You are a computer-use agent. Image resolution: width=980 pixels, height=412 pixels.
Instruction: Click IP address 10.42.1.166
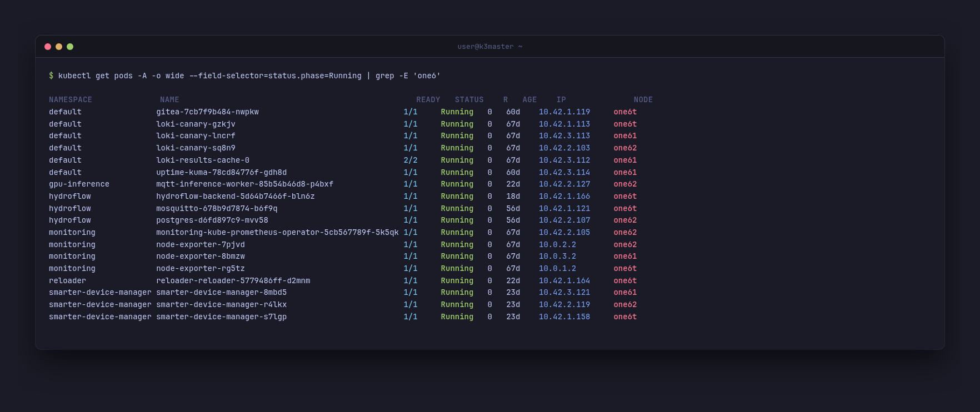564,197
